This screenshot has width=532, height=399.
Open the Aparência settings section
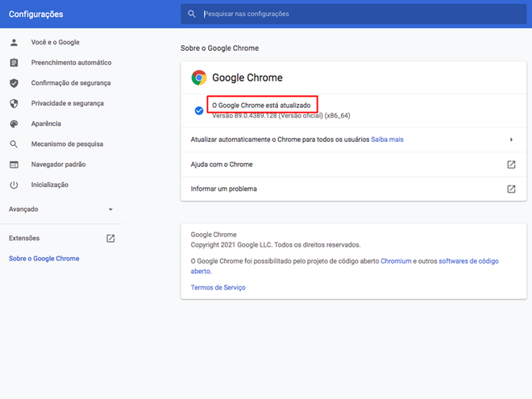46,124
